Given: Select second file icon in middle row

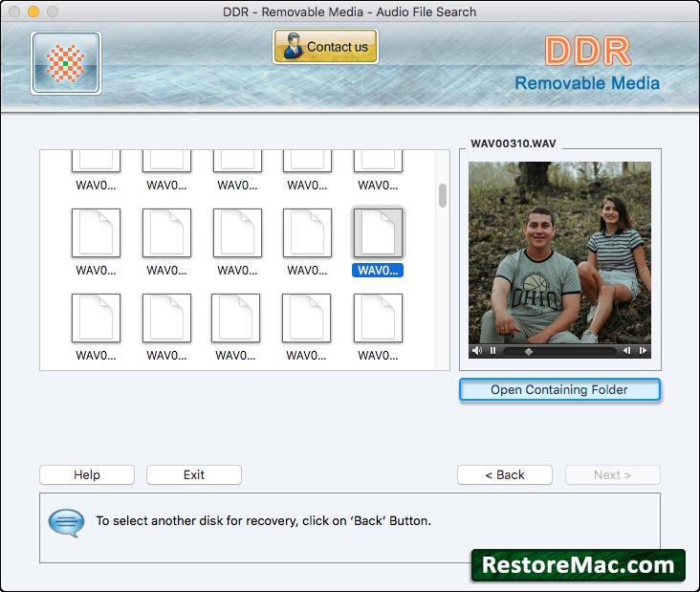Looking at the screenshot, I should point(166,232).
